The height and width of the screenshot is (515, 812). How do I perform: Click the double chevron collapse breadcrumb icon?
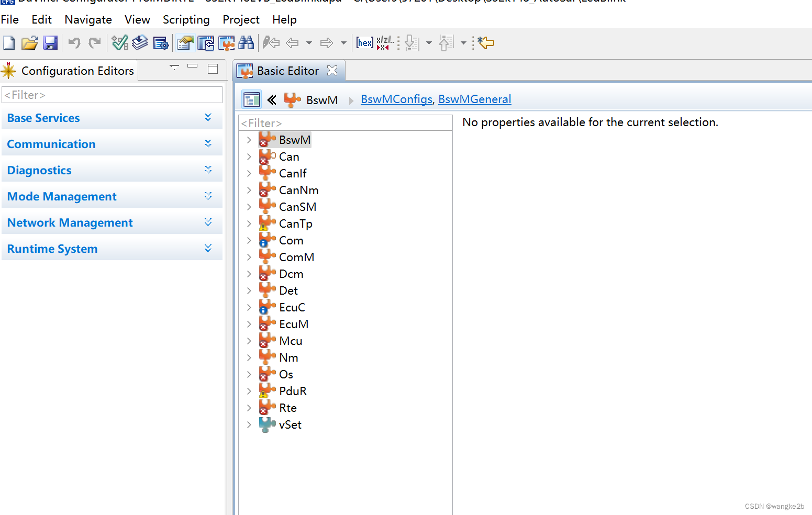point(272,99)
